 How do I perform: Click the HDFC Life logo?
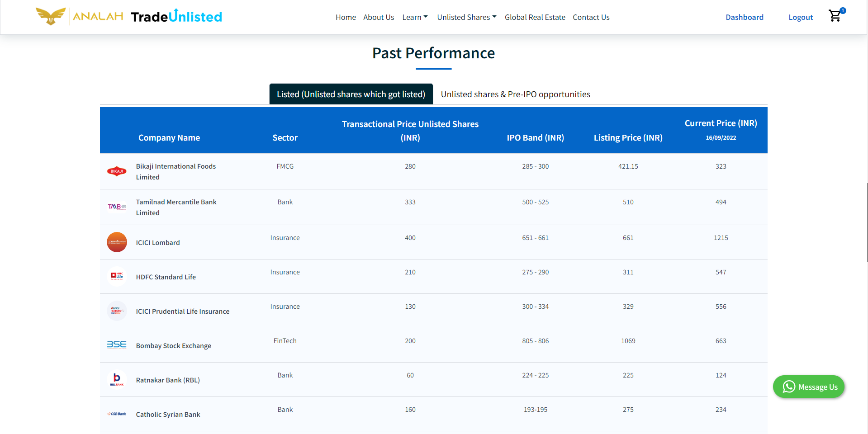[x=117, y=276]
